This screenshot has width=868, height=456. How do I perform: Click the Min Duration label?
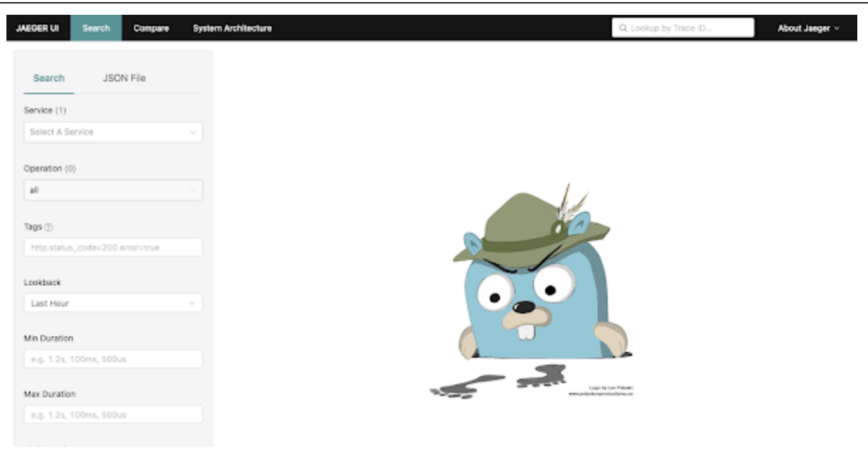click(x=48, y=338)
